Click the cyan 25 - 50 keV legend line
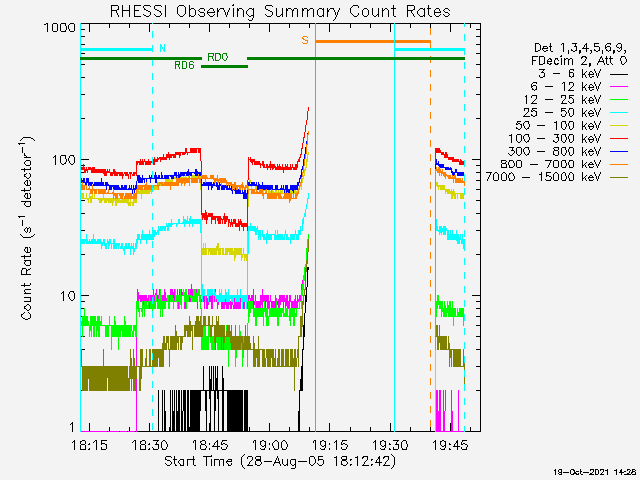The width and height of the screenshot is (640, 480). [x=618, y=113]
